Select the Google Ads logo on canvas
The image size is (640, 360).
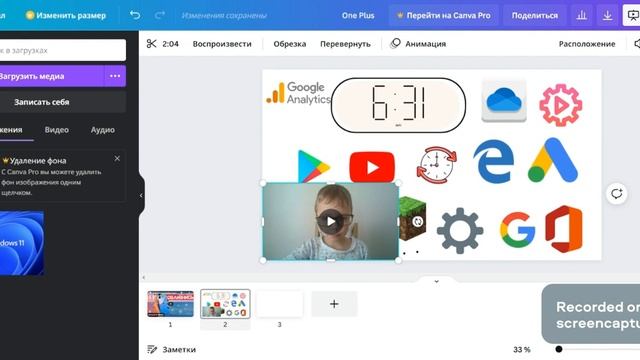[553, 160]
